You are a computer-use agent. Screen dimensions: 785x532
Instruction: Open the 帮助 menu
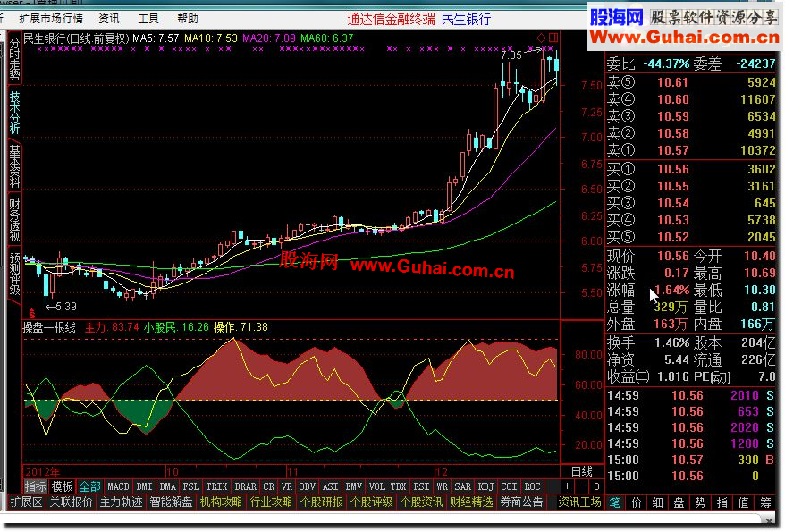[x=188, y=19]
